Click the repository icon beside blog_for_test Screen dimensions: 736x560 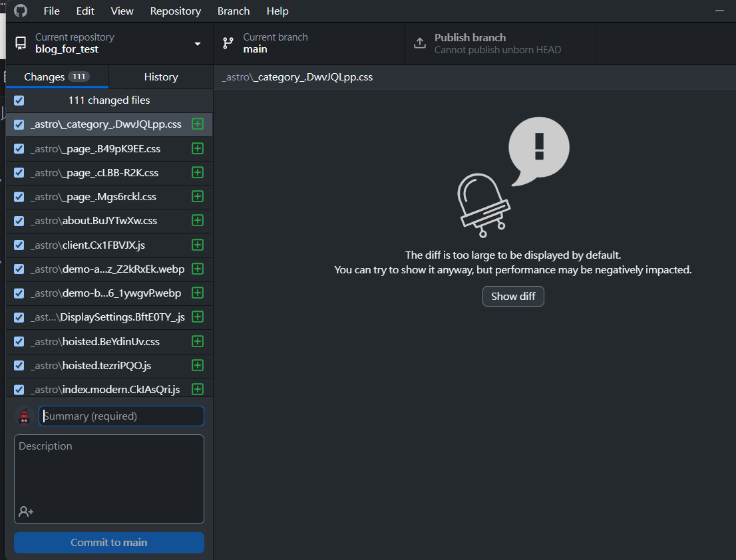click(21, 43)
